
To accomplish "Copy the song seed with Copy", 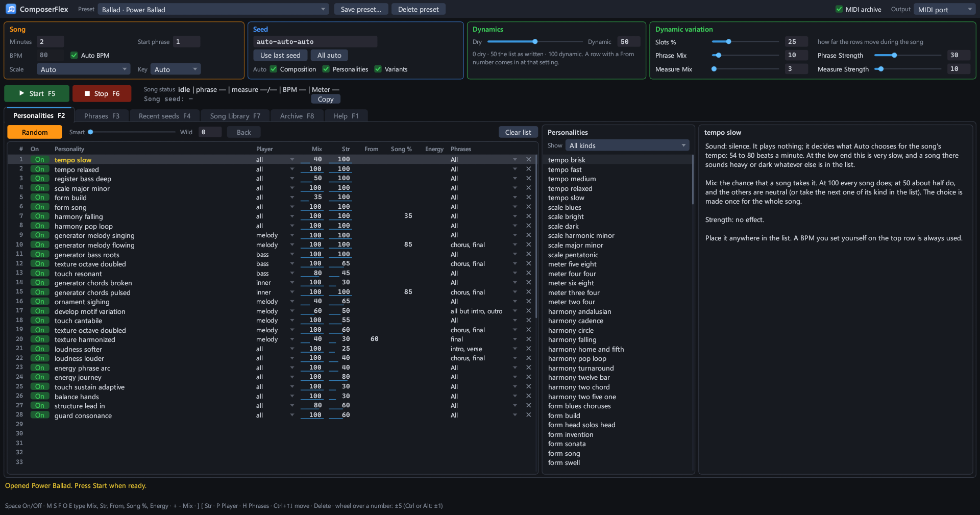I will 326,99.
